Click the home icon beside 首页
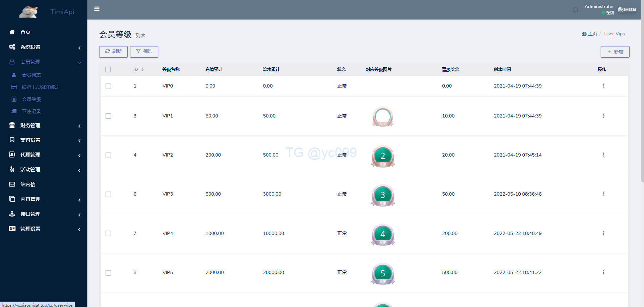The image size is (644, 307). (12, 32)
